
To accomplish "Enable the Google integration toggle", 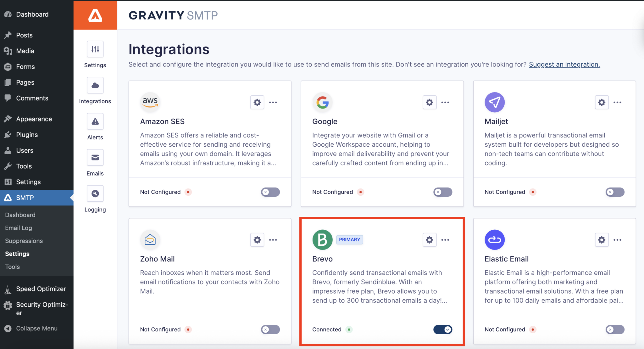I will [442, 192].
